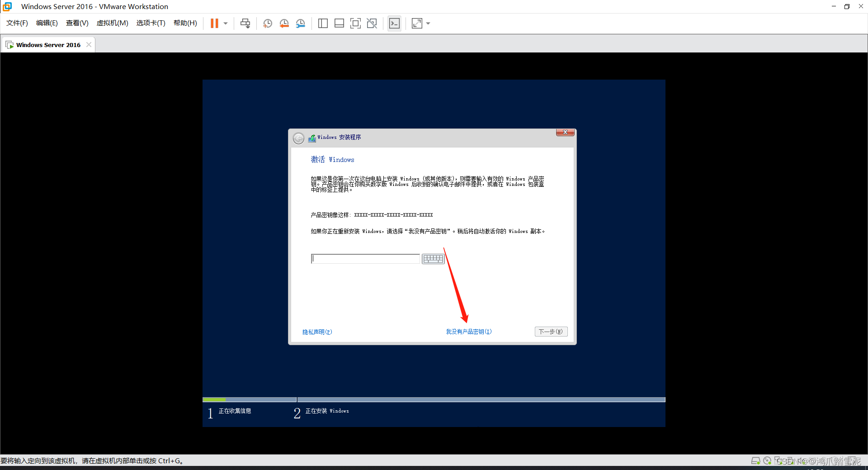Click the stretch guest display icon
This screenshot has width=868, height=470.
pyautogui.click(x=417, y=23)
